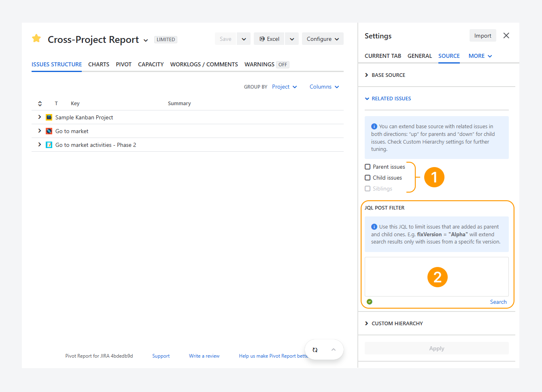Click the Pivot Report for JIRA version text

[99, 356]
